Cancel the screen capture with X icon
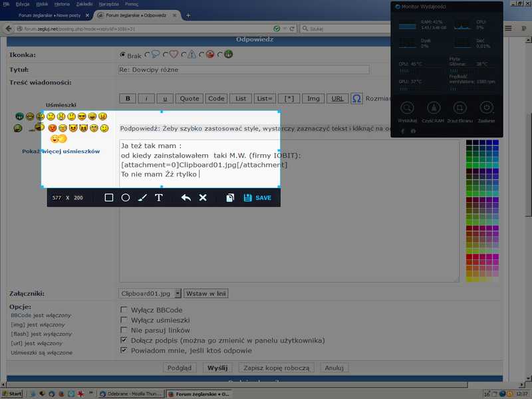The height and width of the screenshot is (399, 532). point(203,198)
